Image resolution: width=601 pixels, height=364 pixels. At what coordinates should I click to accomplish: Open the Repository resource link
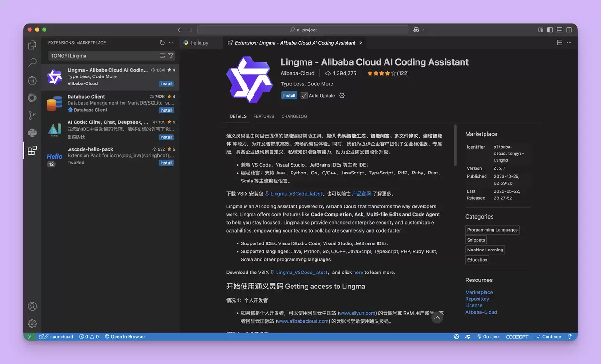pyautogui.click(x=477, y=299)
